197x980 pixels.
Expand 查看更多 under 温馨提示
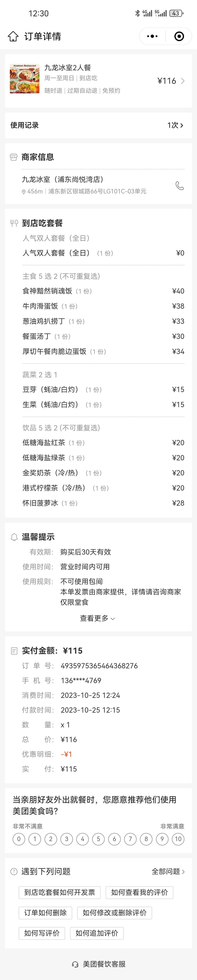(x=98, y=618)
